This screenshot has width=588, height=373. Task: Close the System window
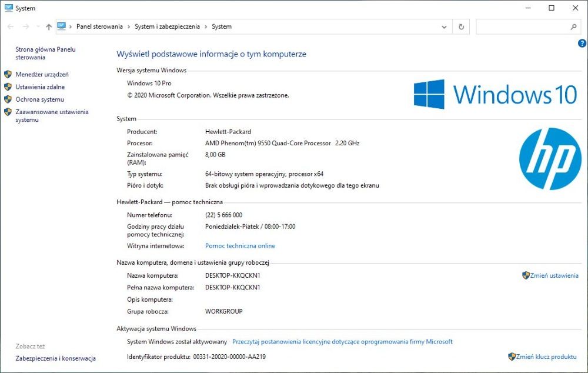(575, 8)
